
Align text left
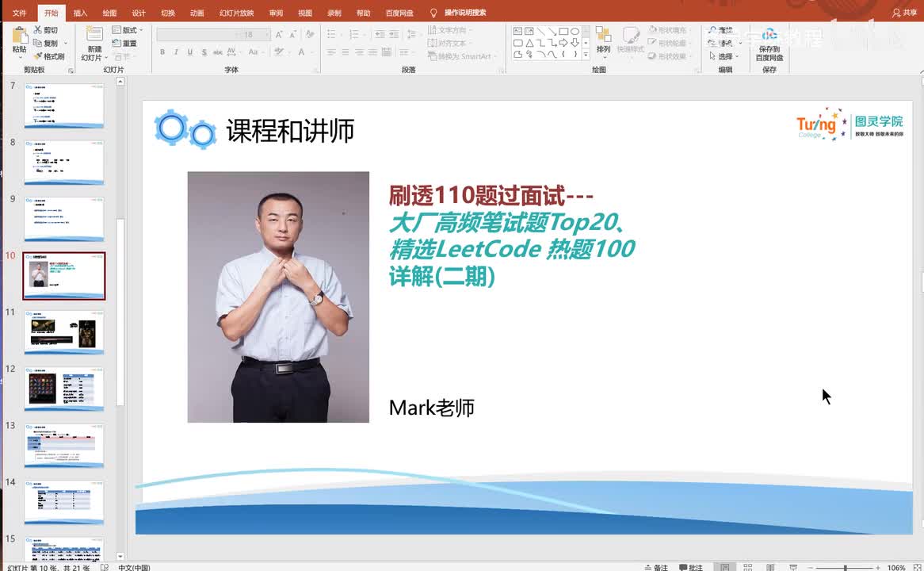click(x=331, y=52)
